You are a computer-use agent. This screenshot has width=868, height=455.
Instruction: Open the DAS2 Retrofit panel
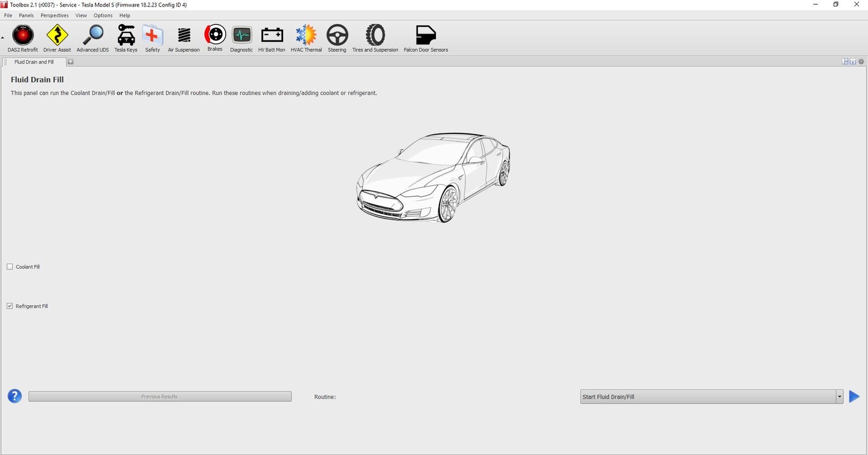click(23, 36)
